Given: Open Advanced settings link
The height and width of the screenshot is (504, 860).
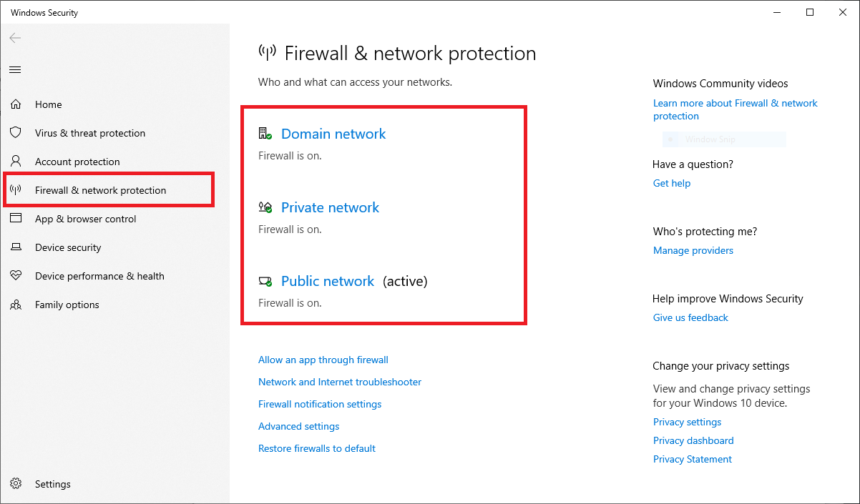Looking at the screenshot, I should (299, 426).
